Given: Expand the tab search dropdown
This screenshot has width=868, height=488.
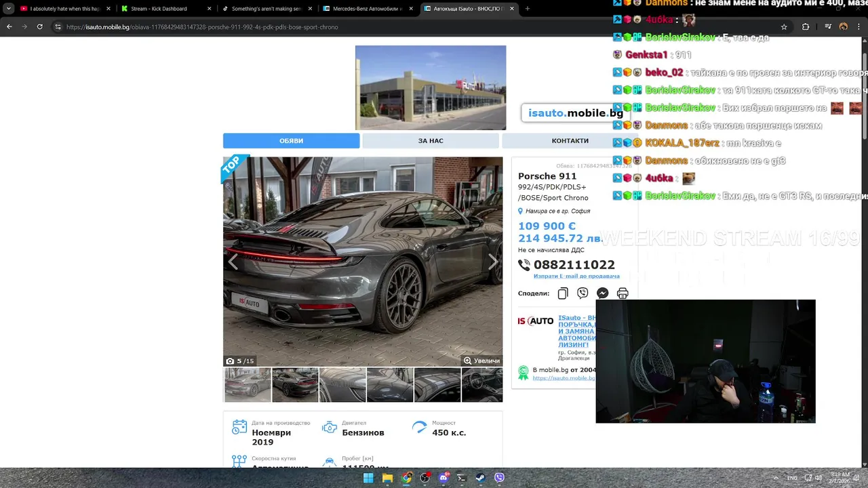Looking at the screenshot, I should click(8, 9).
